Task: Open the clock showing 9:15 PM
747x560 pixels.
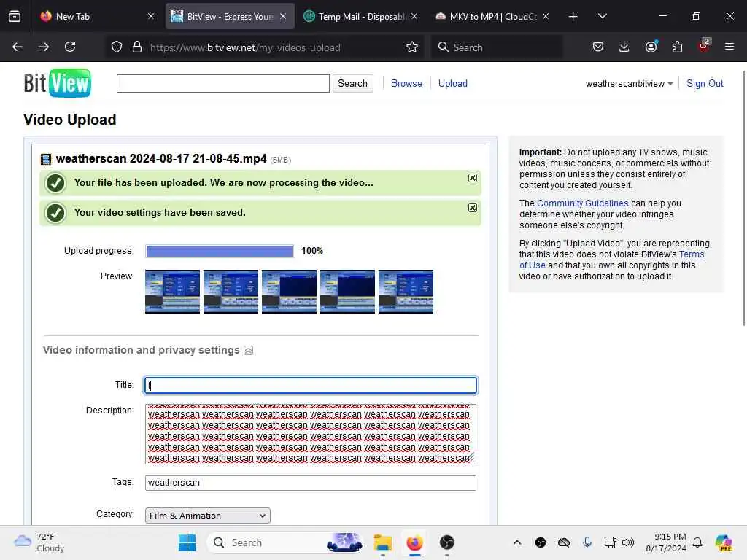Action: click(x=666, y=542)
